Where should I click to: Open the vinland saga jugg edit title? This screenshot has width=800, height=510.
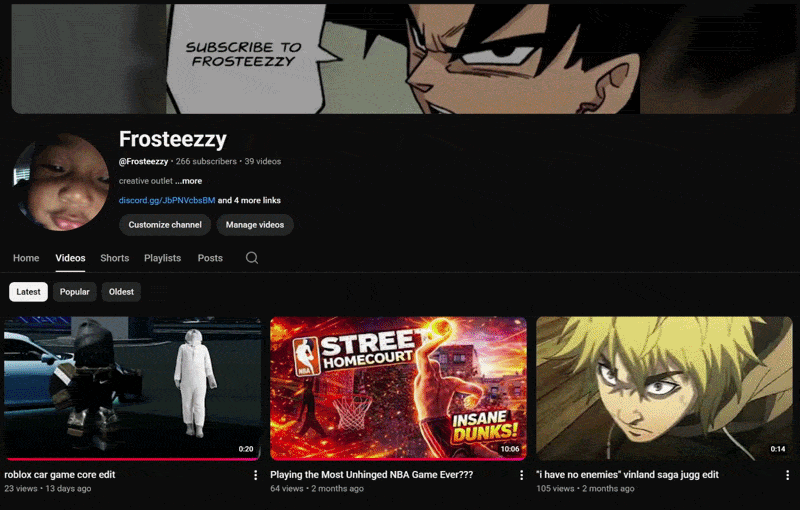coord(627,475)
